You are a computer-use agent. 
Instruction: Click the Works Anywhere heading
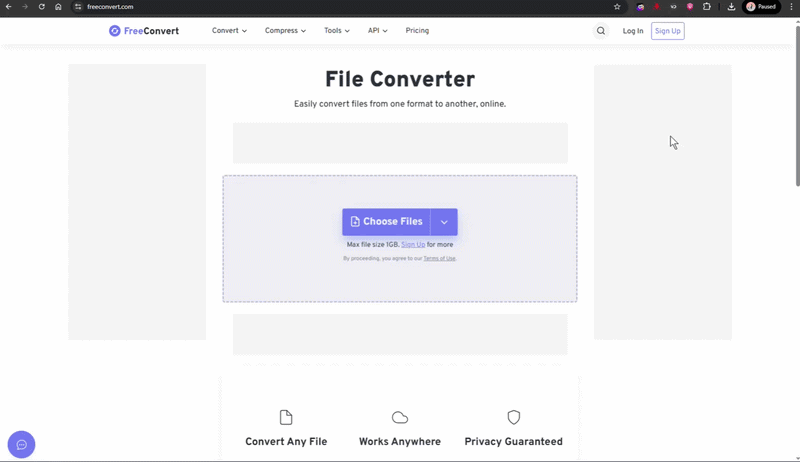click(400, 442)
